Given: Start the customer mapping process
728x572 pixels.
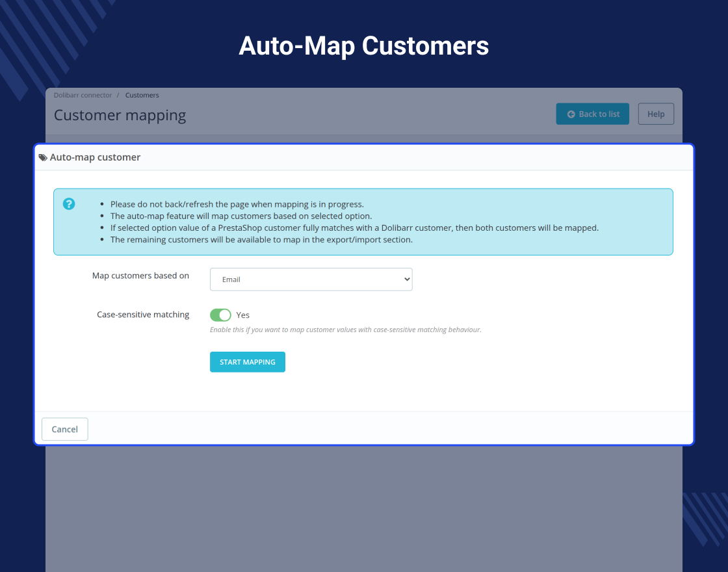Looking at the screenshot, I should coord(248,361).
